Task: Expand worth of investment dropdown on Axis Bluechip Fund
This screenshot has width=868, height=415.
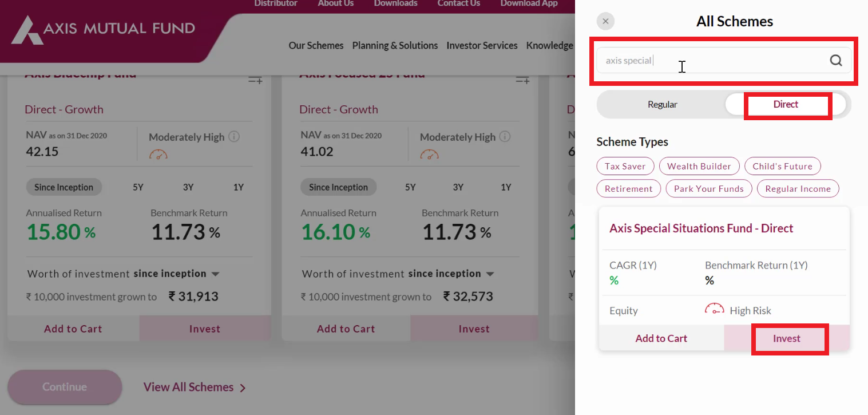Action: (216, 274)
